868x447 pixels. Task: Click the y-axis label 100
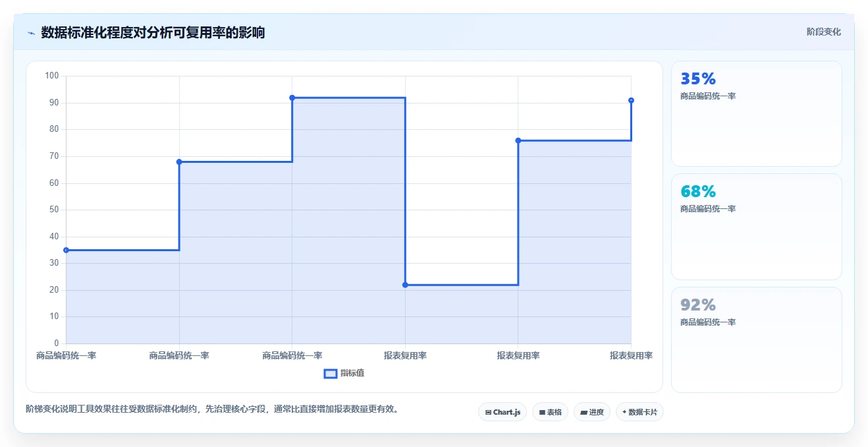coord(52,76)
